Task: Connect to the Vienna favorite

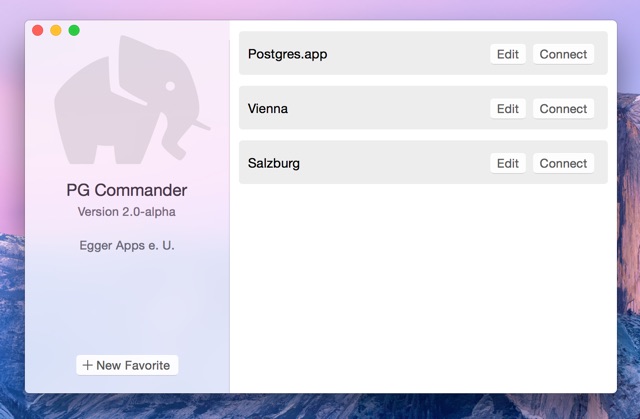Action: (563, 109)
